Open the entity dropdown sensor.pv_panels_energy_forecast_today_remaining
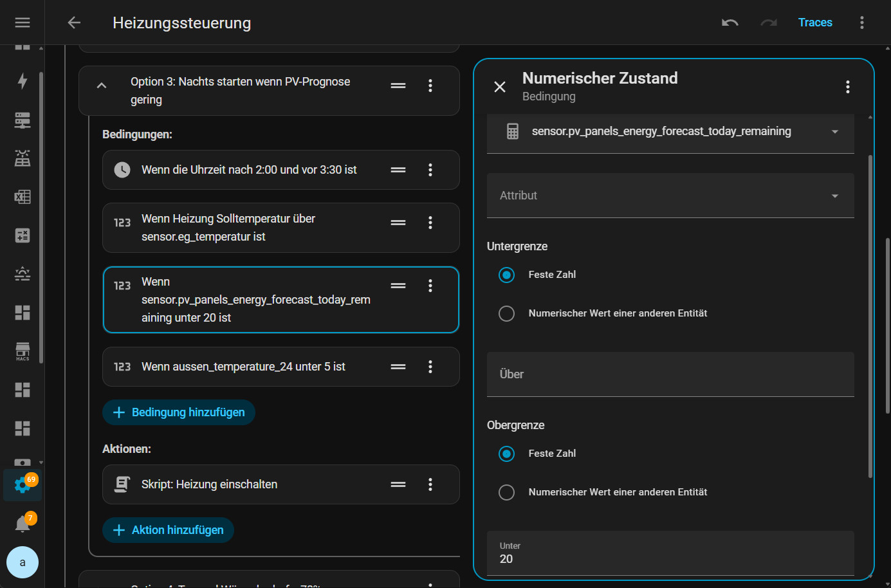Image resolution: width=891 pixels, height=588 pixels. 670,131
